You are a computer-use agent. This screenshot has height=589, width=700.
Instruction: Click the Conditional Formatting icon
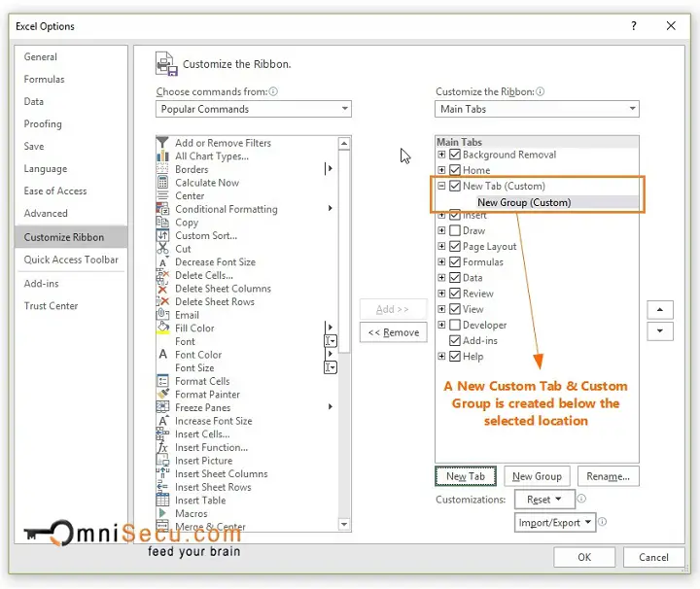162,209
